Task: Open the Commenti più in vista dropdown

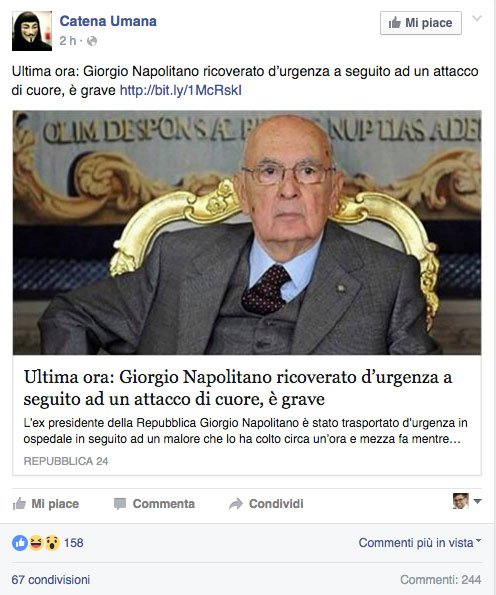Action: pos(420,543)
